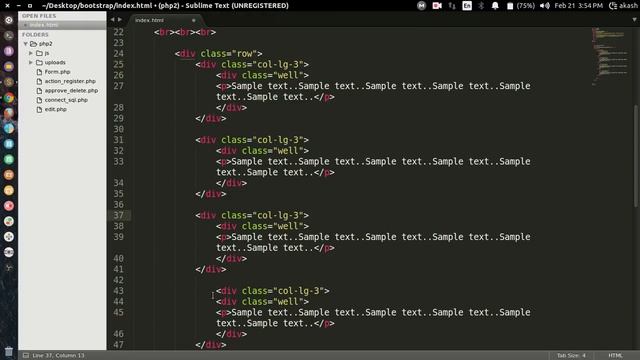Open the session menu for akash
Viewport: 640px width, 360px height.
[x=623, y=6]
